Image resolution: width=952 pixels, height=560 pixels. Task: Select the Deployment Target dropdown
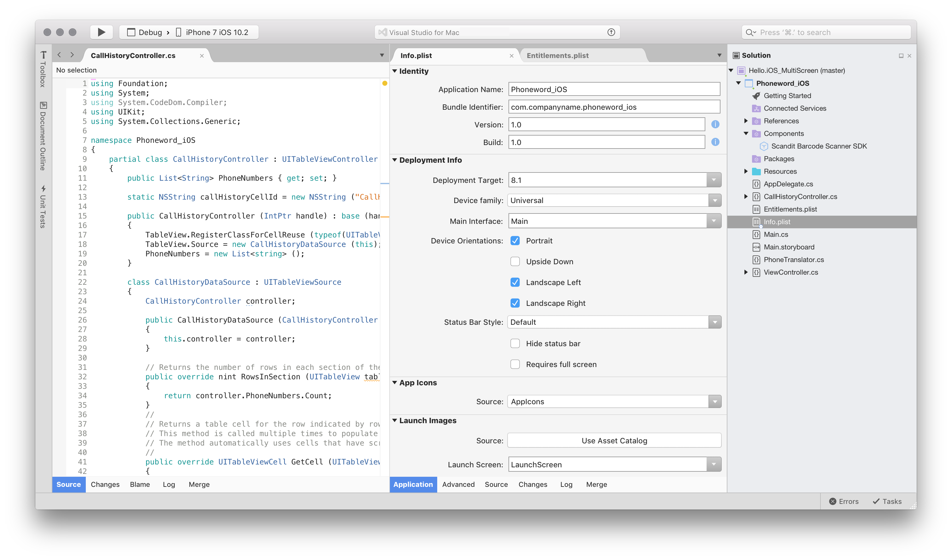(613, 180)
